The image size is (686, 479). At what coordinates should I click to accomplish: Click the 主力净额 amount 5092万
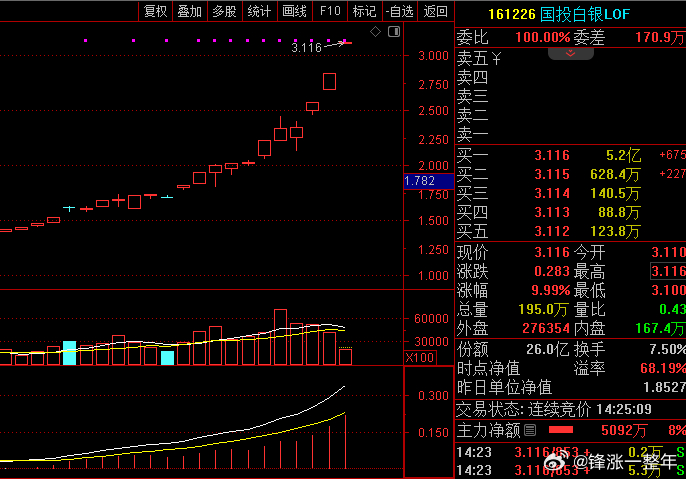point(624,430)
